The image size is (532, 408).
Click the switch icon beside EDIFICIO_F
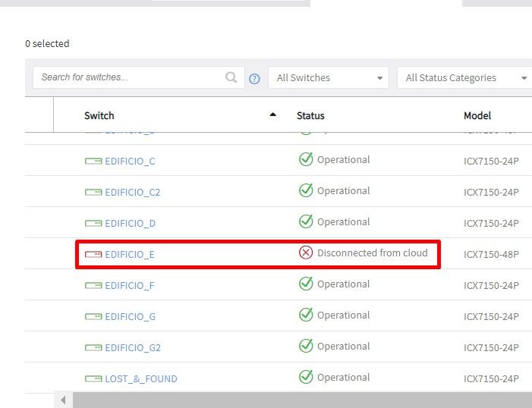93,285
